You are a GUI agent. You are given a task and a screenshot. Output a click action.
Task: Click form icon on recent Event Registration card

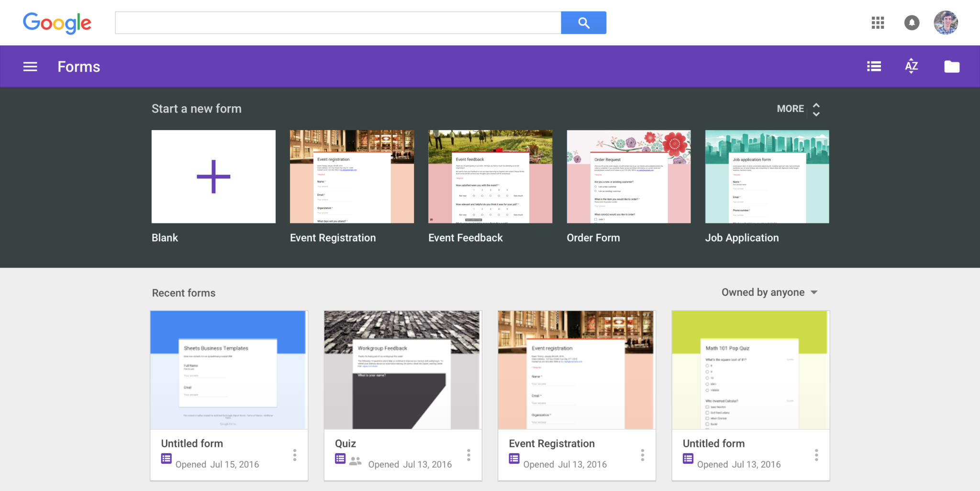[514, 458]
